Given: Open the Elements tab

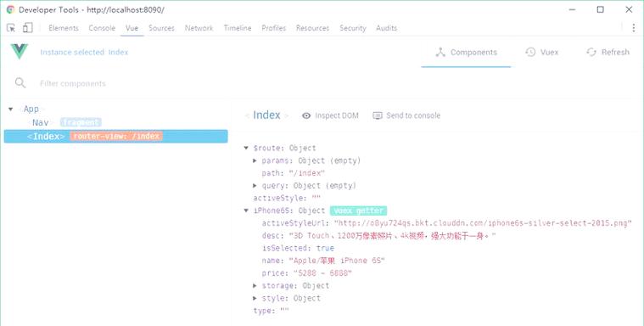Looking at the screenshot, I should pyautogui.click(x=64, y=28).
